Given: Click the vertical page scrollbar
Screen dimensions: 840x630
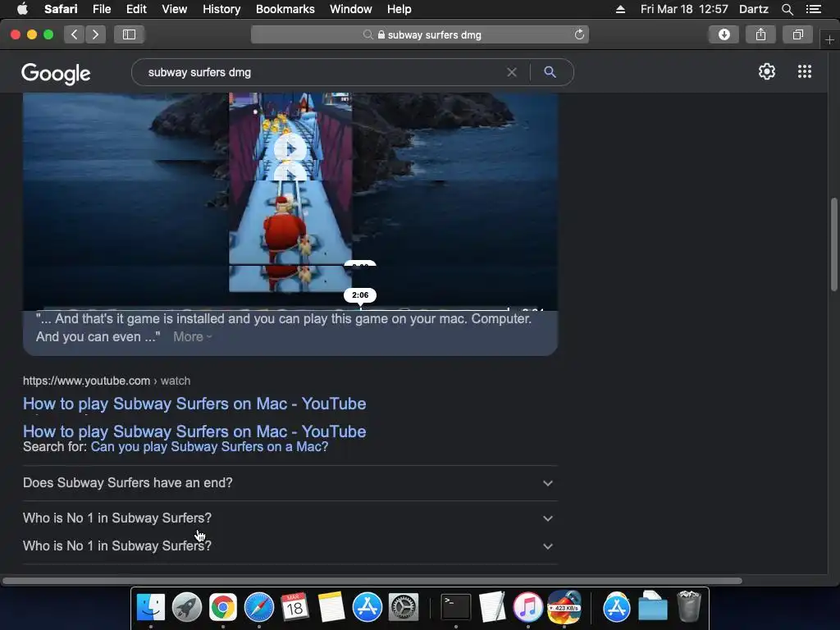Looking at the screenshot, I should click(x=833, y=244).
